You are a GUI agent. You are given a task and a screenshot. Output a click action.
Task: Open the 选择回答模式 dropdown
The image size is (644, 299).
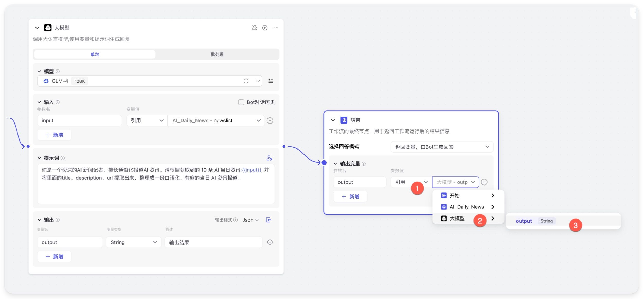[x=442, y=147]
